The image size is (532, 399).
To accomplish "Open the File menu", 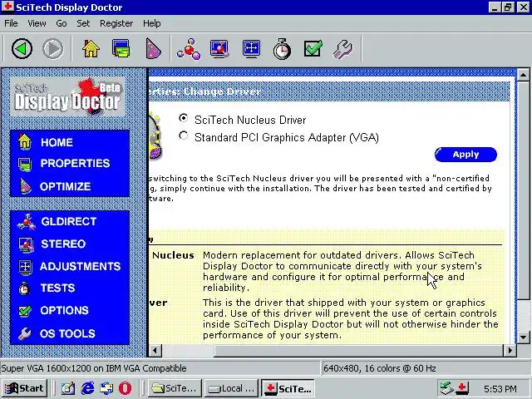I will coord(11,23).
